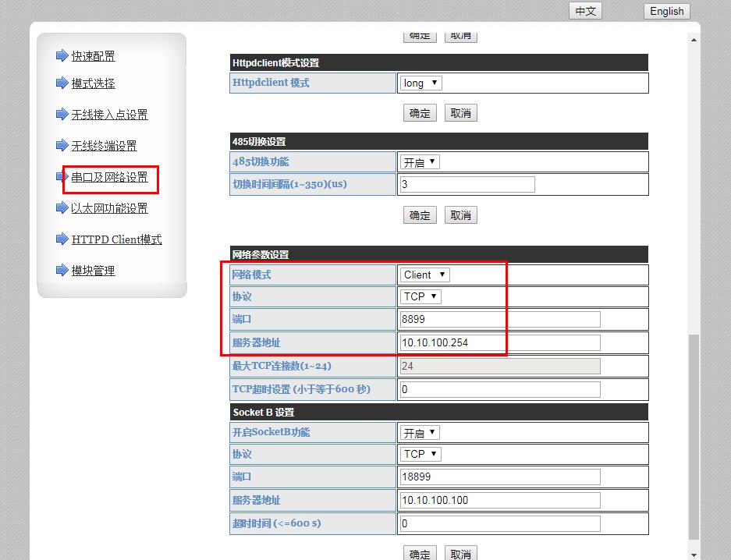Click the arrow icon beside 以太网功能设置
This screenshot has width=731, height=560.
point(62,207)
